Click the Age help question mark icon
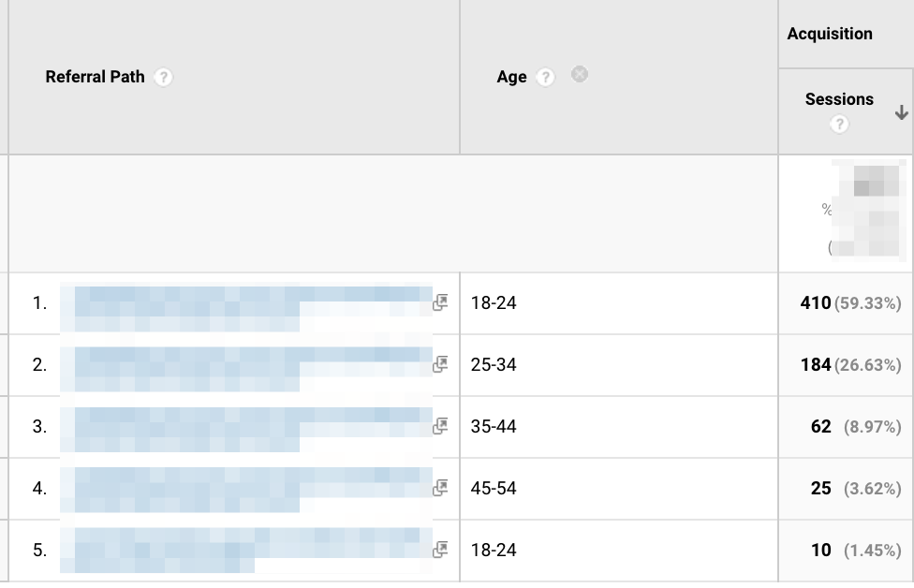This screenshot has height=588, width=914. point(545,78)
